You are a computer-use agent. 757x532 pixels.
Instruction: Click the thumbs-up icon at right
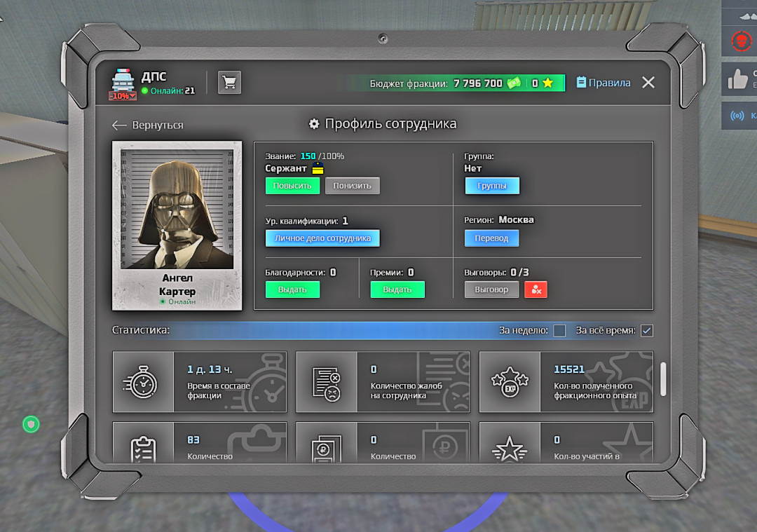coord(737,79)
